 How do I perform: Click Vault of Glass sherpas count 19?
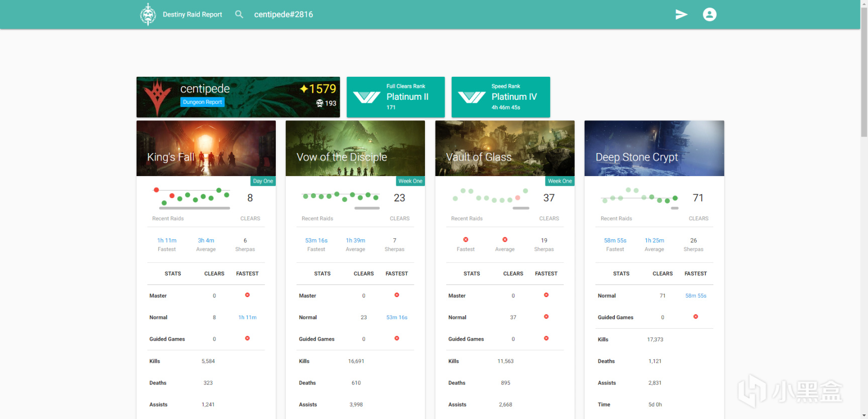544,240
